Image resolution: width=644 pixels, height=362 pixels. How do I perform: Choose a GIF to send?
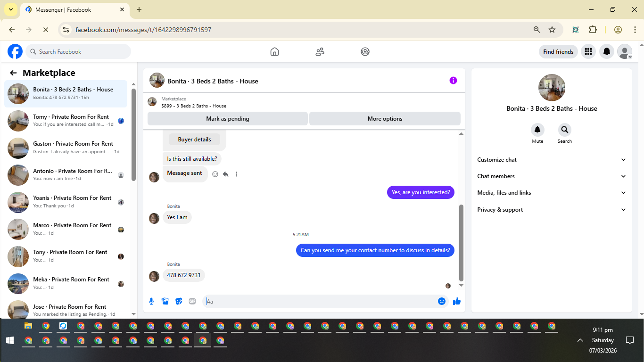(192, 301)
